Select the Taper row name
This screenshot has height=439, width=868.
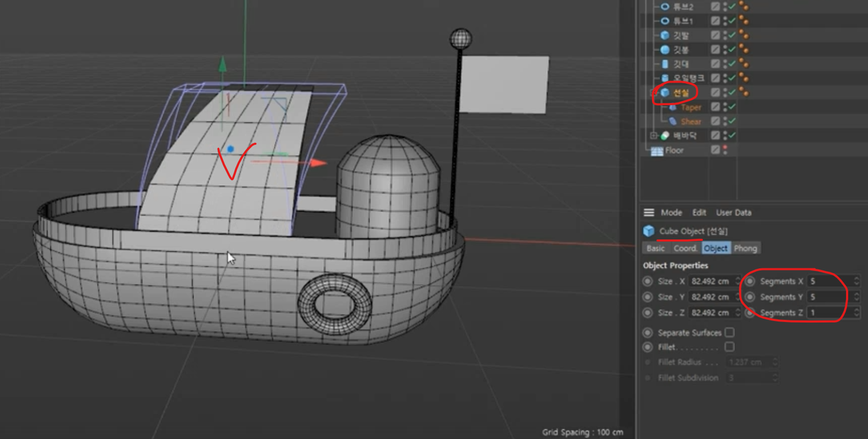(x=691, y=107)
